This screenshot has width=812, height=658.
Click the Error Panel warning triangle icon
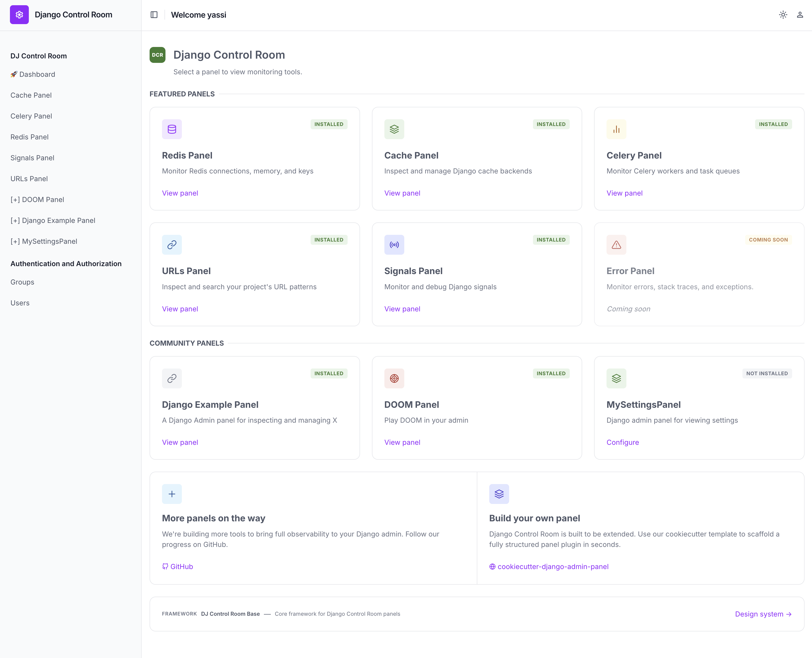tap(616, 245)
